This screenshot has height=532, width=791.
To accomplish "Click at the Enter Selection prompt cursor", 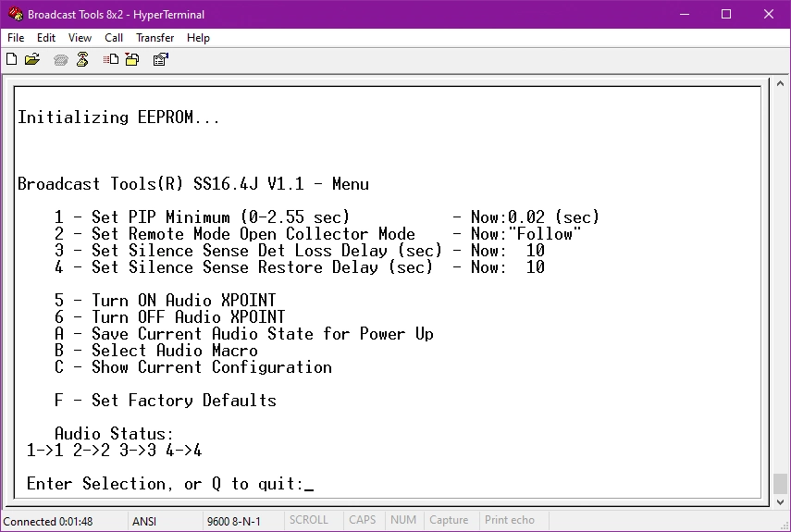I will (309, 485).
